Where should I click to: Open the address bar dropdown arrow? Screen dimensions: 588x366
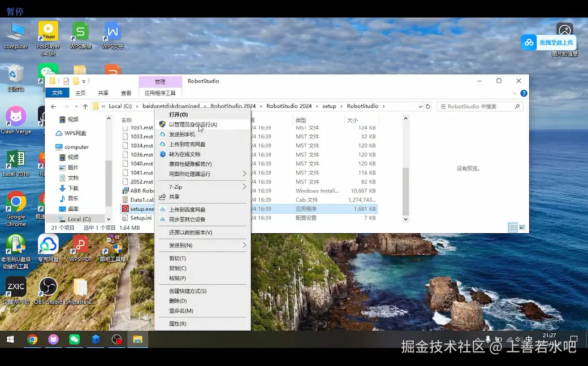(x=422, y=106)
